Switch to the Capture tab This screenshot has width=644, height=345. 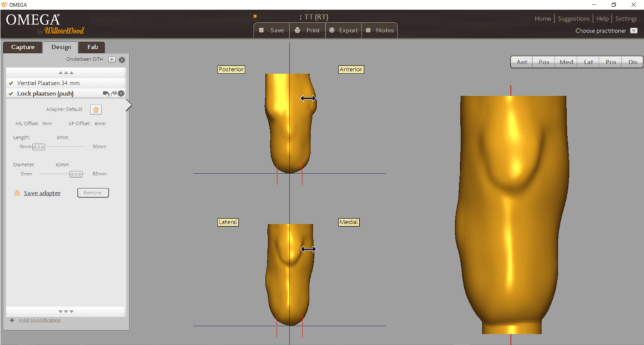coord(23,47)
